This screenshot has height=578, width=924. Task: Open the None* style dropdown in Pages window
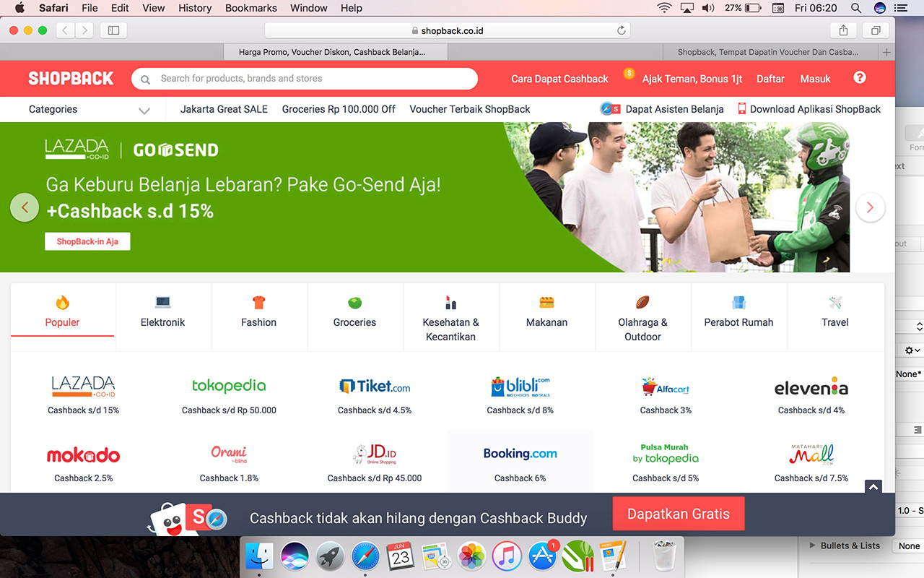(909, 374)
